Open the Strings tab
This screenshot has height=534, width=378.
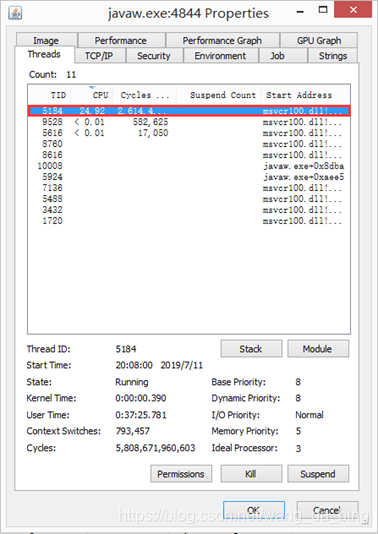[333, 56]
